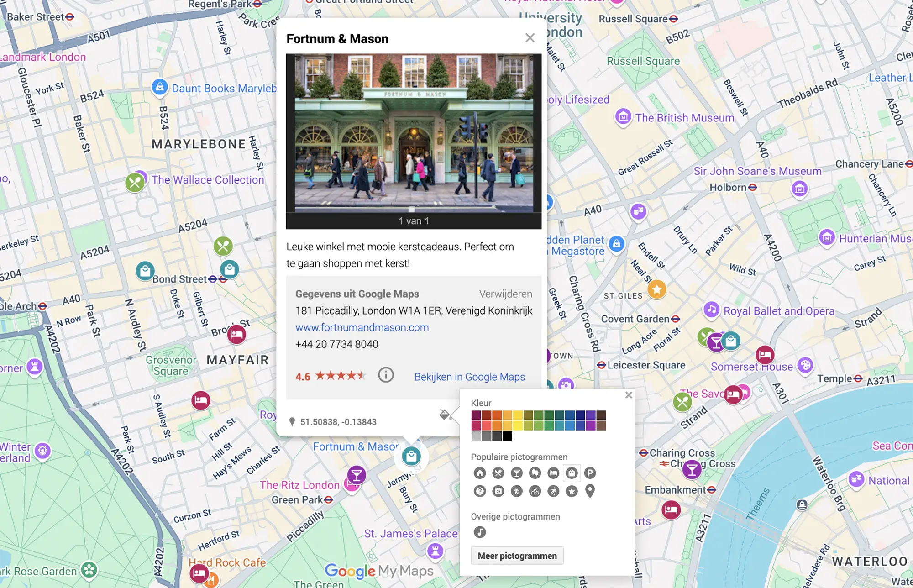The image size is (913, 588).
Task: Pick the black color swatch
Action: 507,436
